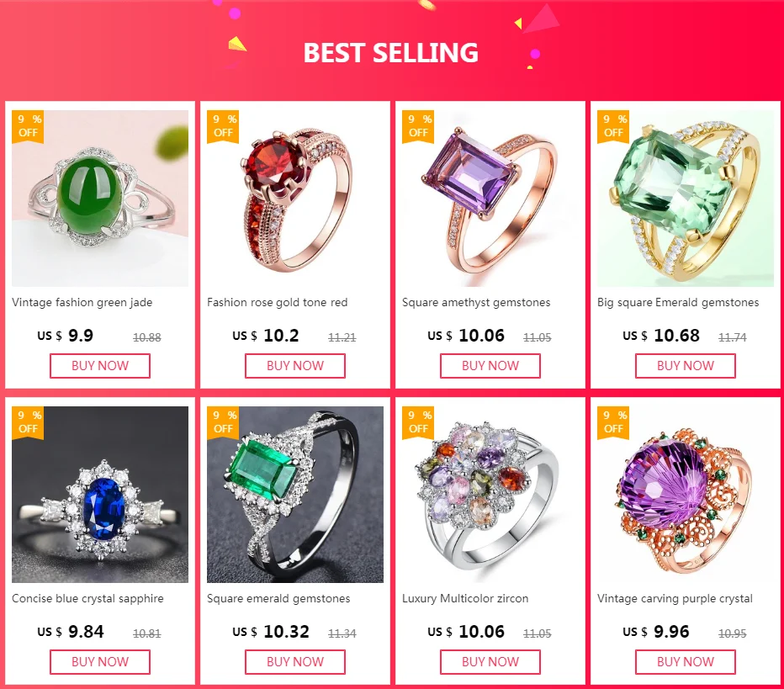
Task: Select the 9% OFF badge on multicolor zircon ring
Action: tap(418, 422)
